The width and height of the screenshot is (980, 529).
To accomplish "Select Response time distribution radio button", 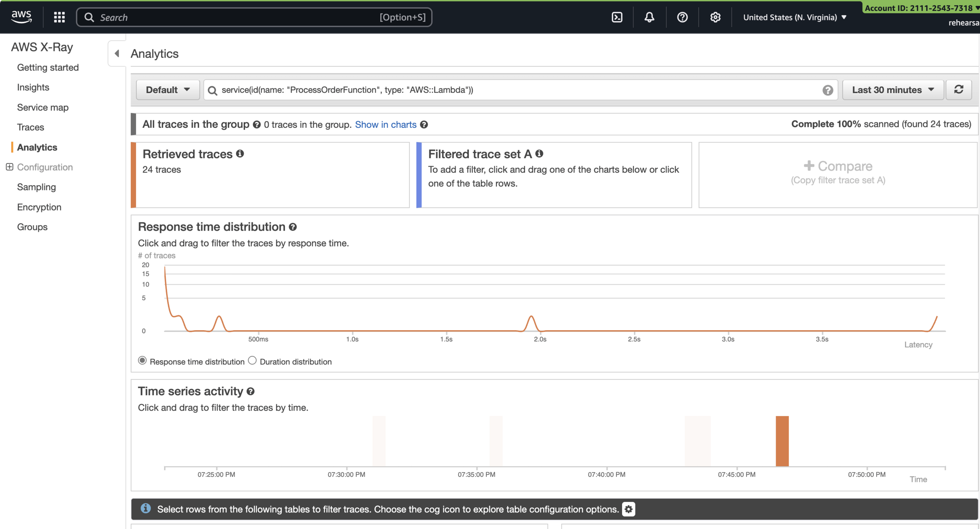I will tap(142, 360).
